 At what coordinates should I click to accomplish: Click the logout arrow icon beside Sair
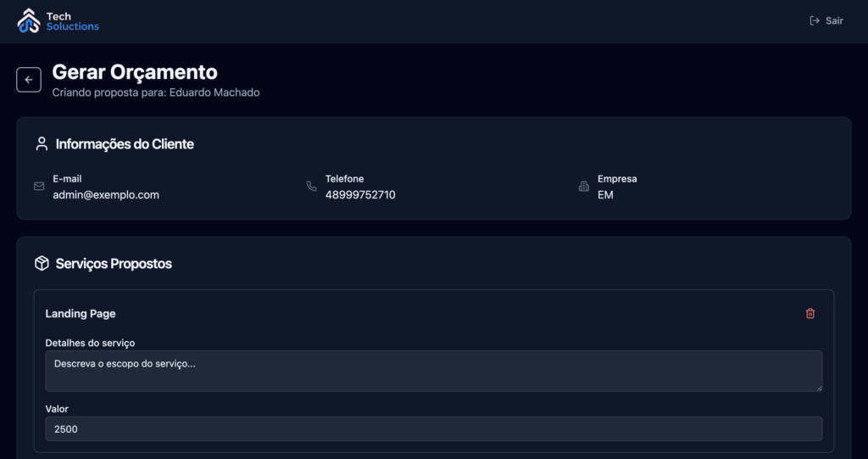[x=815, y=20]
